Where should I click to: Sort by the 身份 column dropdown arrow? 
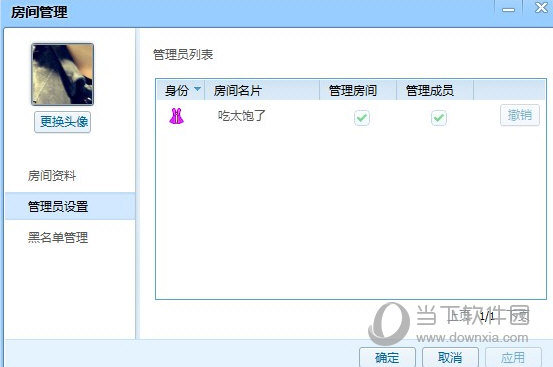coord(198,89)
